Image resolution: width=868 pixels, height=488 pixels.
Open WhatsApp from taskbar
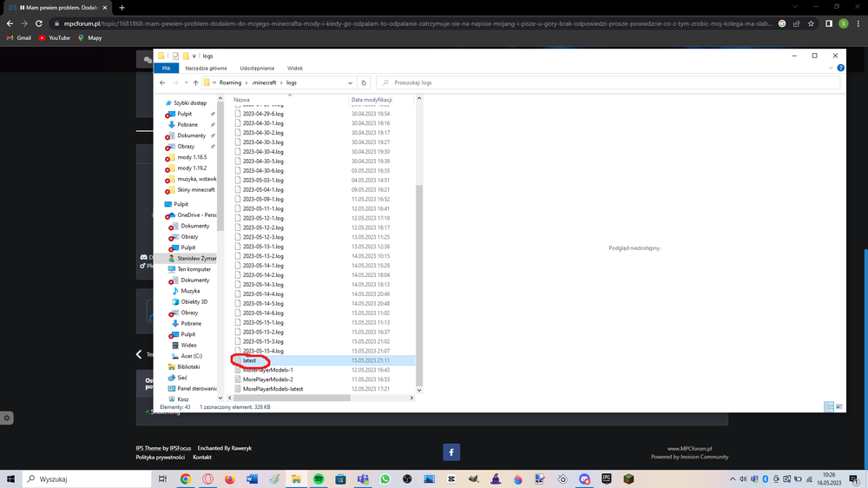tap(385, 479)
